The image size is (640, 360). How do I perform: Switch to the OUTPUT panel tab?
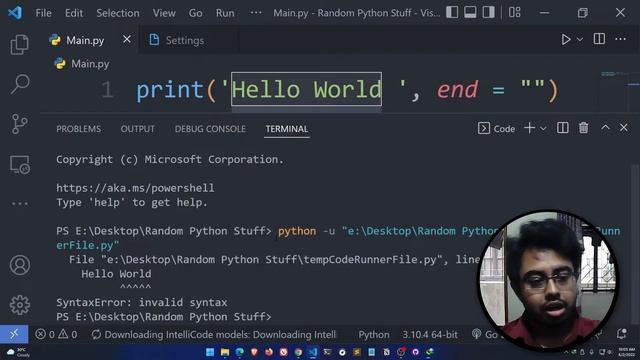click(138, 129)
